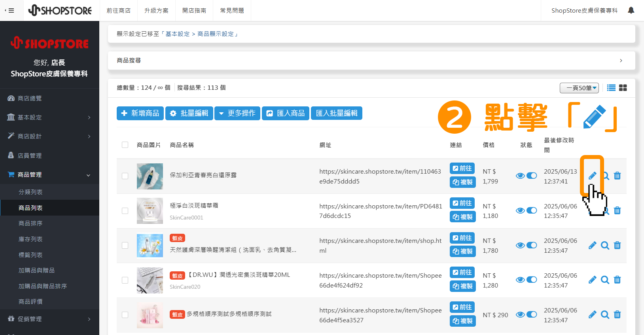The image size is (644, 335).
Task: Check the select-all checkbox in table header
Action: pos(125,145)
